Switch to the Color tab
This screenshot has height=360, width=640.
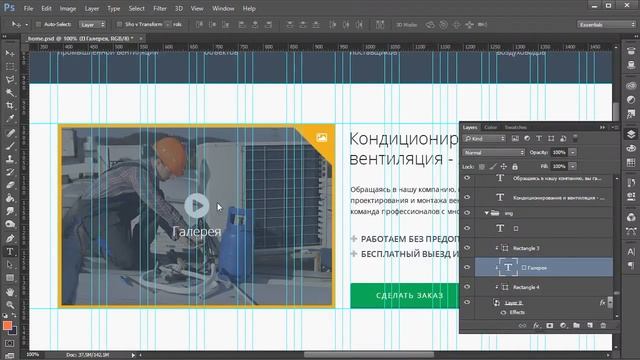491,127
